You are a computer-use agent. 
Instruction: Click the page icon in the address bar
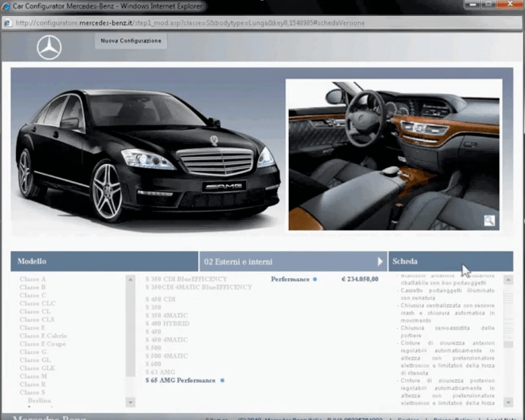click(x=8, y=23)
